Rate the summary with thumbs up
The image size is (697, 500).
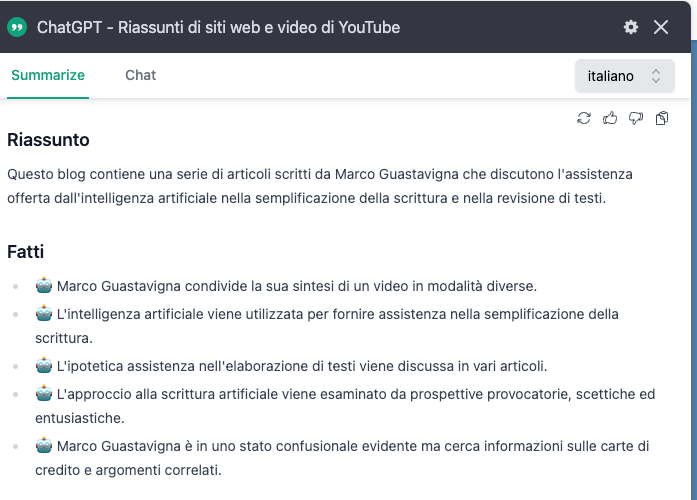click(610, 119)
